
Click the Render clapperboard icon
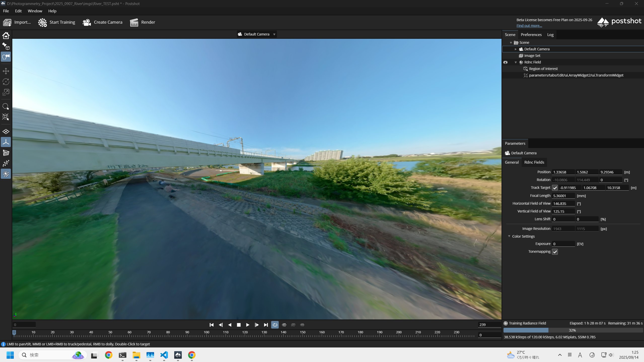(x=134, y=22)
